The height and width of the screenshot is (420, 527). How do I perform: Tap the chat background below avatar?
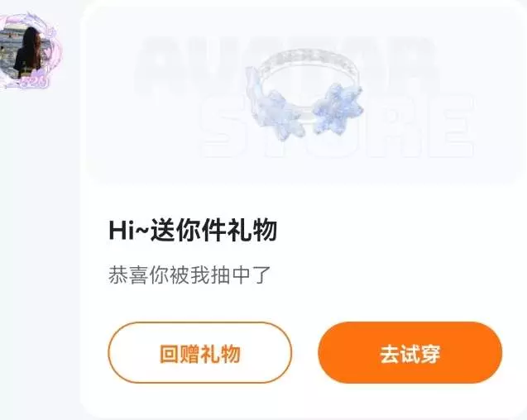coord(37,235)
